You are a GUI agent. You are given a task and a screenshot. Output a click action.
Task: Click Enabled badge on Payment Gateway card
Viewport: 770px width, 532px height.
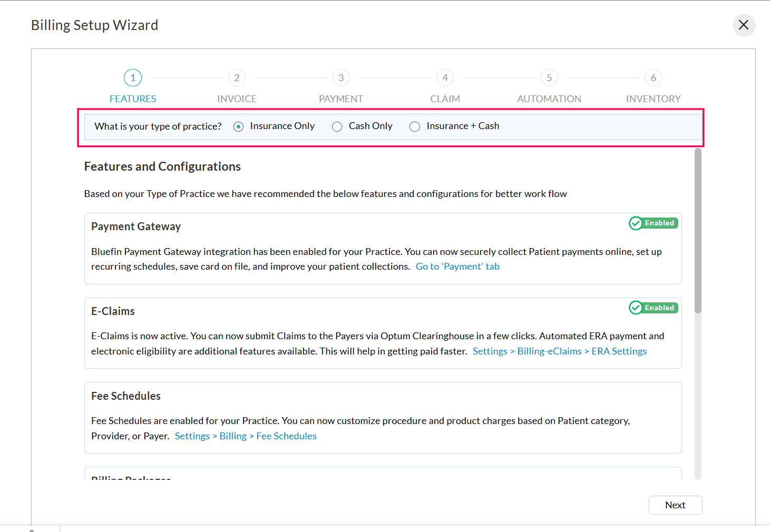tap(653, 223)
